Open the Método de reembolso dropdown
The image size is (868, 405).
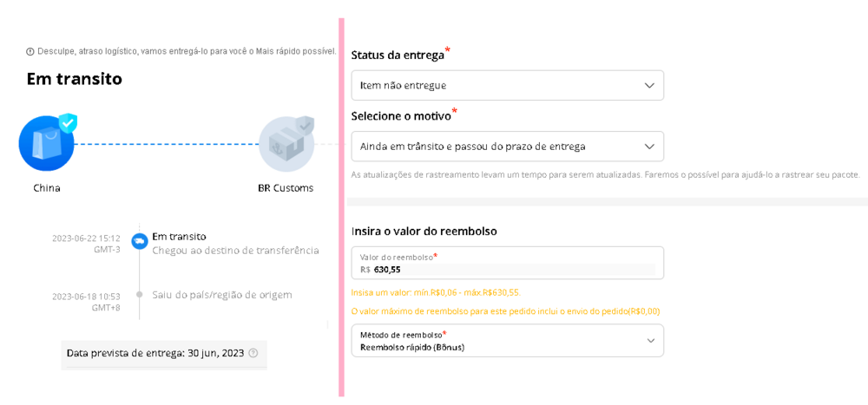click(x=507, y=341)
